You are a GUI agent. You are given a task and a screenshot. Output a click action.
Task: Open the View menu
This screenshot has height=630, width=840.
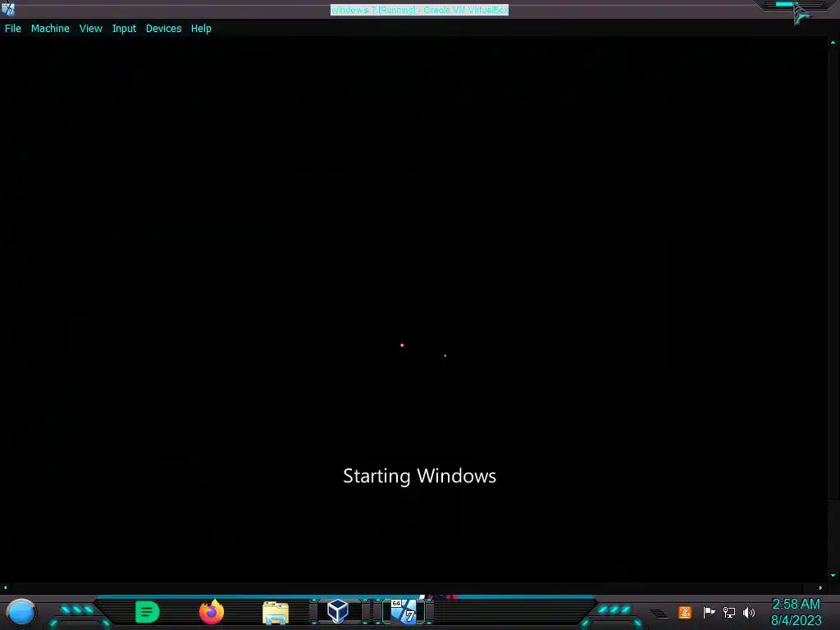coord(90,29)
